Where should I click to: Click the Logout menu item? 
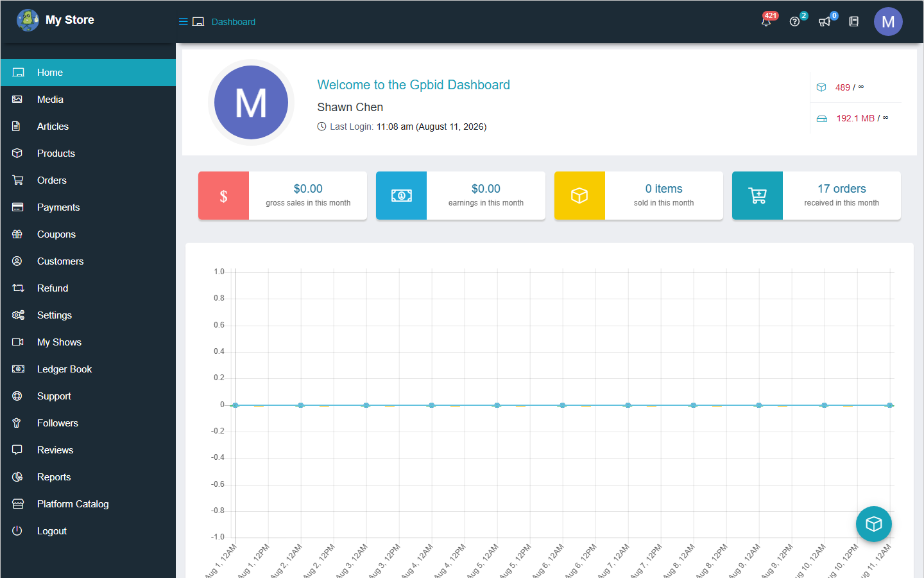88,531
